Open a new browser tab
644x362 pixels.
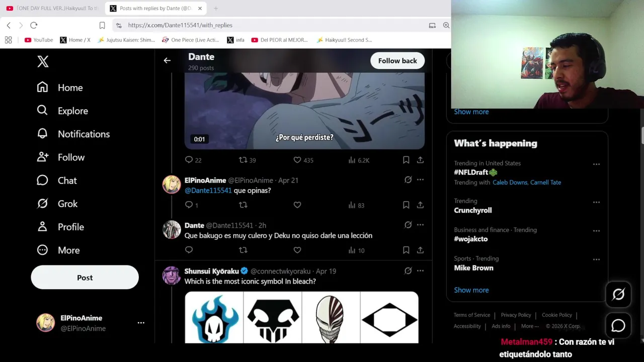(216, 8)
